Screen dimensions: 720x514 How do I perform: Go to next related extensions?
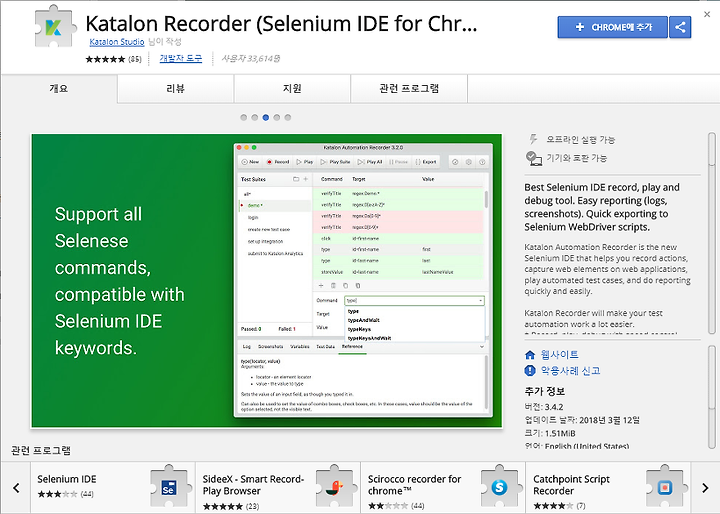(x=705, y=488)
